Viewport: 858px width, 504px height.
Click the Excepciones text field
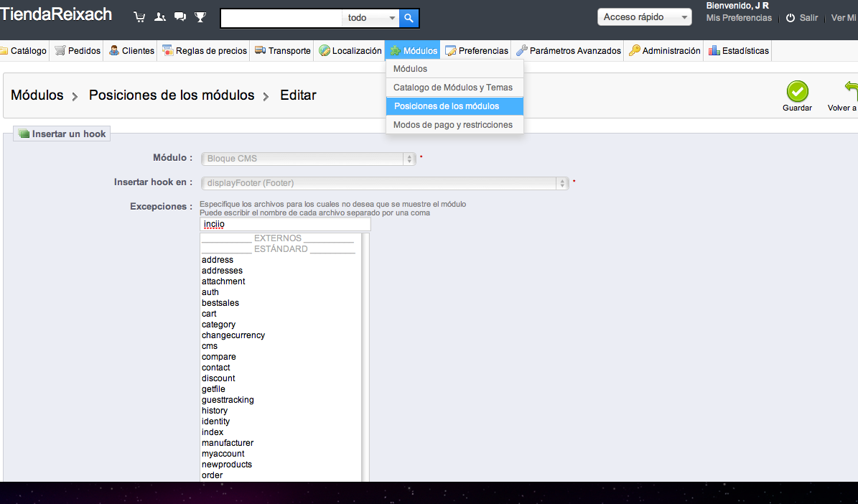285,225
